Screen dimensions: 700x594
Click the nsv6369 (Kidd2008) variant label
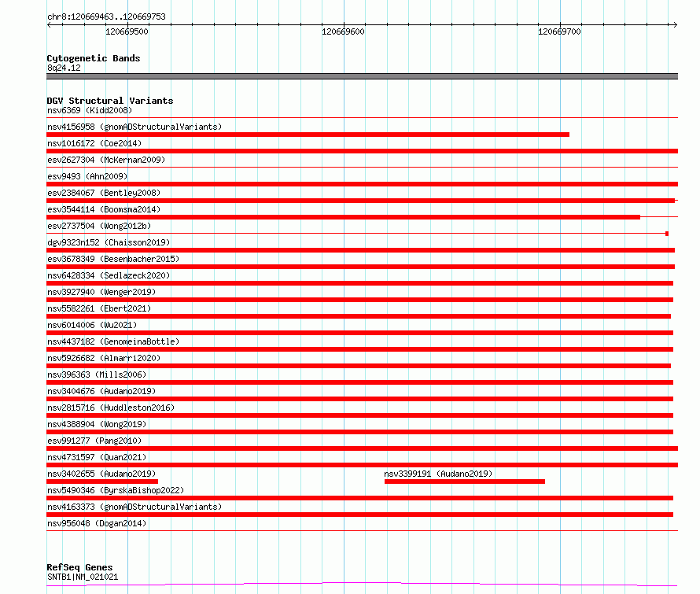[x=90, y=110]
